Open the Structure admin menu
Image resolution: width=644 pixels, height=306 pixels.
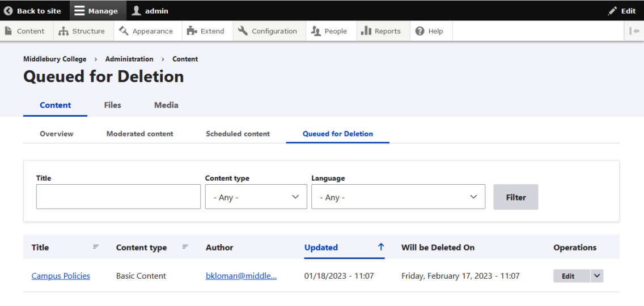pos(83,31)
